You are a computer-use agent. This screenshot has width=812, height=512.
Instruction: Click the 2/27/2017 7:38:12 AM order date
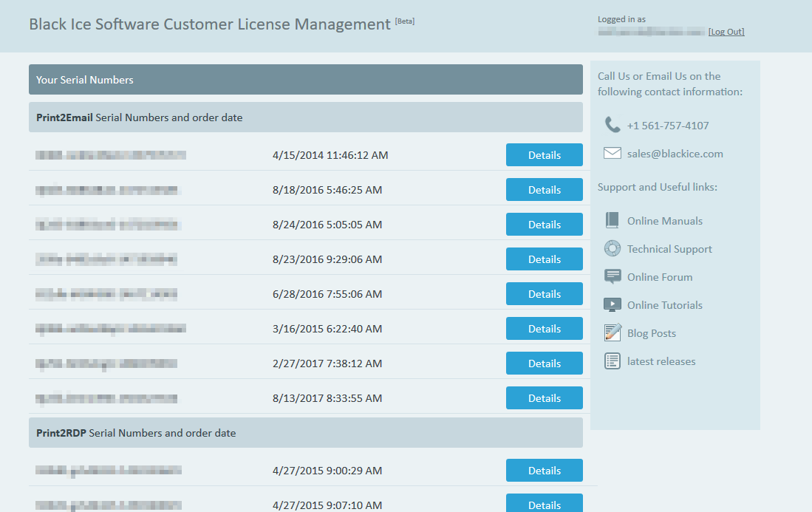pyautogui.click(x=327, y=363)
